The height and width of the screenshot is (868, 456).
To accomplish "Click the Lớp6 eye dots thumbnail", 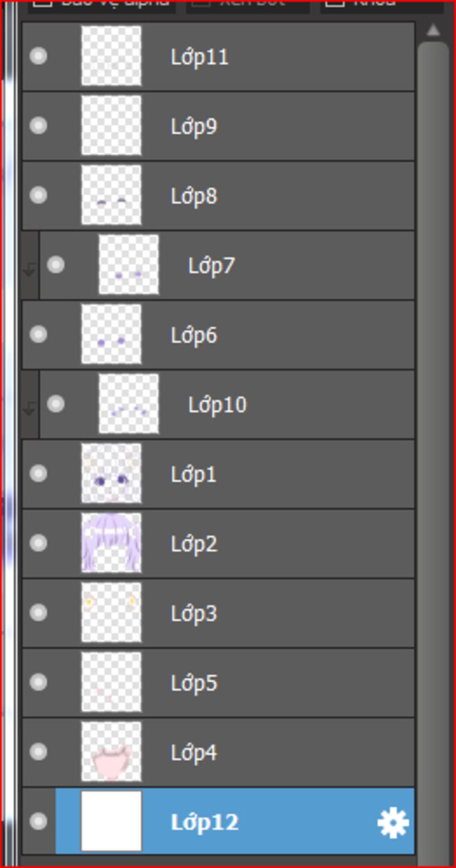I will 111,334.
